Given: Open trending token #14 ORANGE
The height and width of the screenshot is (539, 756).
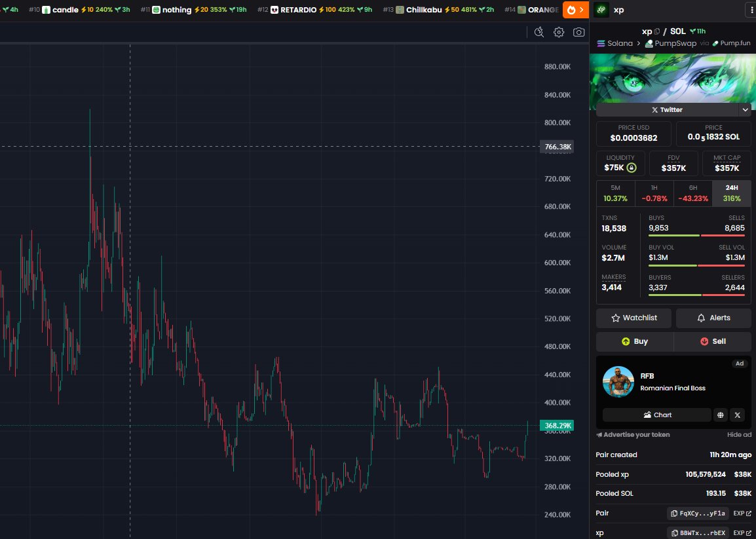Looking at the screenshot, I should pos(533,10).
